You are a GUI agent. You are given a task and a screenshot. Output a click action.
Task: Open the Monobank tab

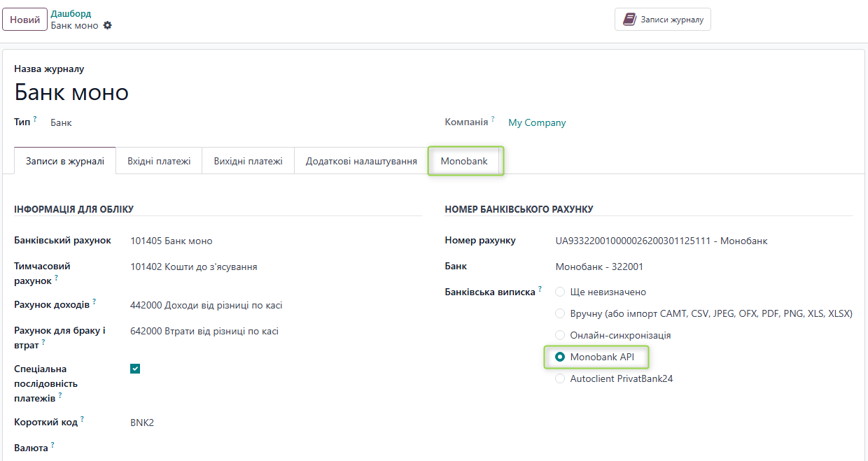[465, 160]
